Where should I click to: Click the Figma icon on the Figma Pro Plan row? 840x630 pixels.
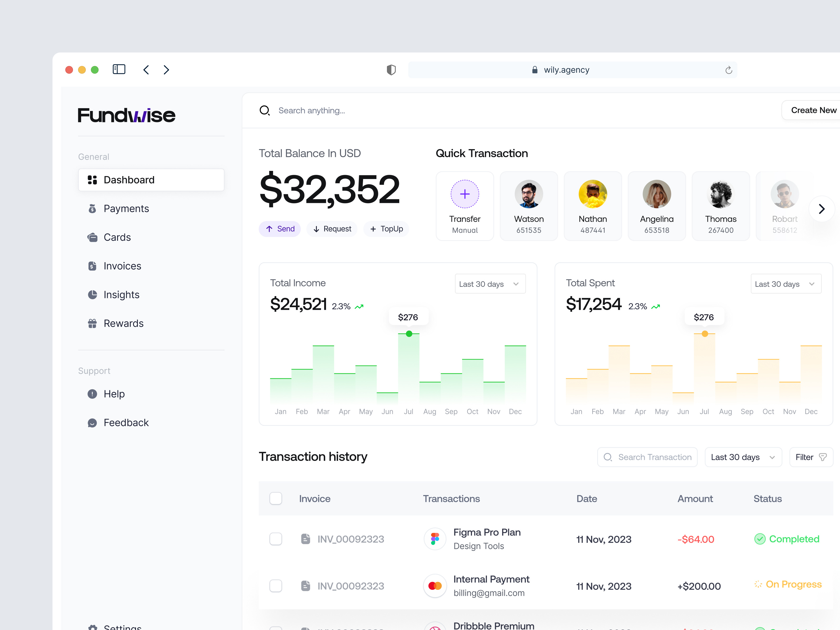pyautogui.click(x=435, y=538)
